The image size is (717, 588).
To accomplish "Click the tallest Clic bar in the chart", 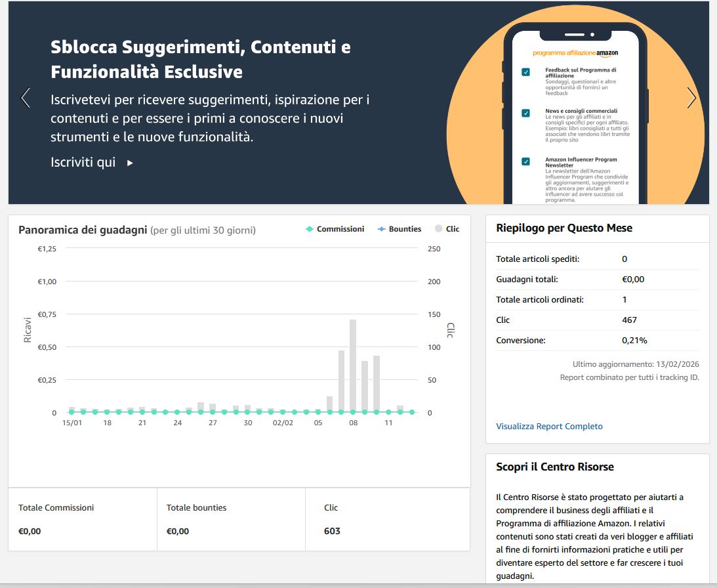I will tap(352, 364).
